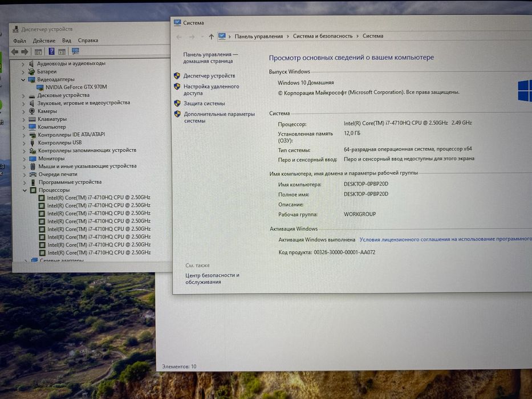Open the Защита системы link
The image size is (532, 399).
pyautogui.click(x=204, y=104)
